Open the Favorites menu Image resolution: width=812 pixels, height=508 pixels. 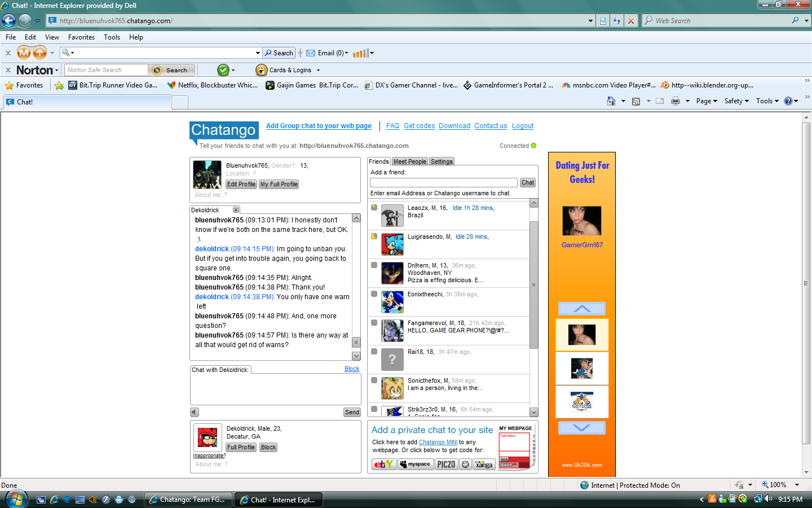(81, 37)
